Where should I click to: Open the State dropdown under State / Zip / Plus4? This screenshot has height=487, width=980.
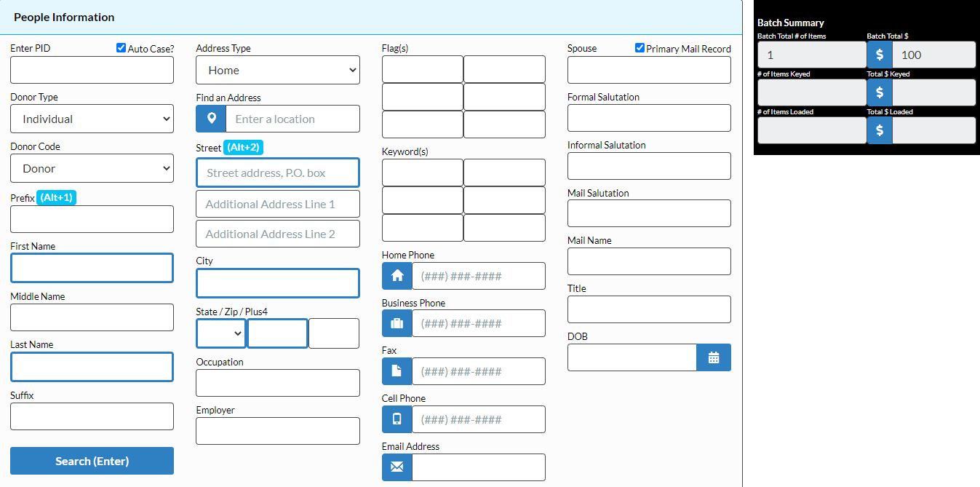click(x=220, y=333)
